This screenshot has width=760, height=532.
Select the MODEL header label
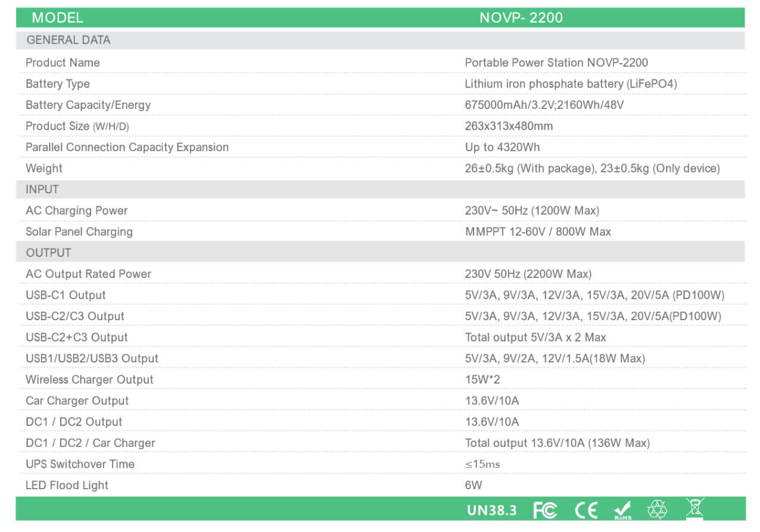click(57, 18)
